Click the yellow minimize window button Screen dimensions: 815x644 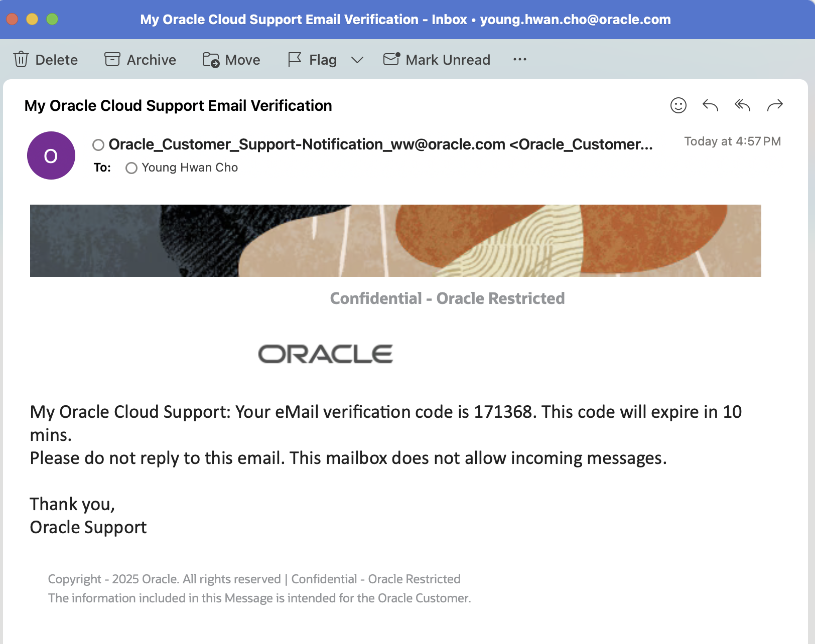point(32,19)
